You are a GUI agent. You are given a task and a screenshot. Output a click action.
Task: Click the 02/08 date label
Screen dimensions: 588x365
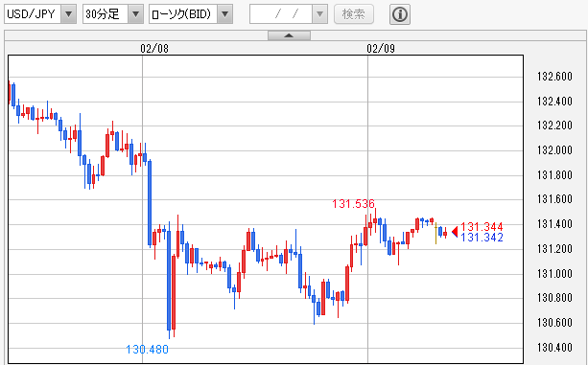[x=154, y=48]
